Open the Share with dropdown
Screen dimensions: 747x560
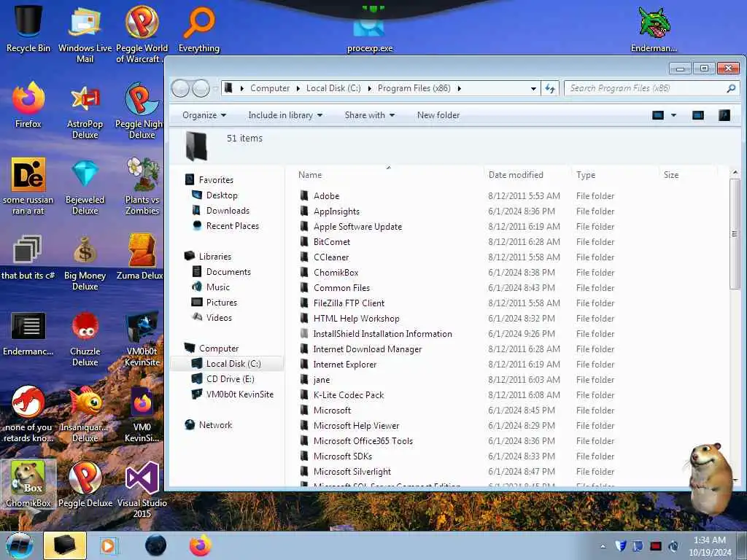coord(370,115)
